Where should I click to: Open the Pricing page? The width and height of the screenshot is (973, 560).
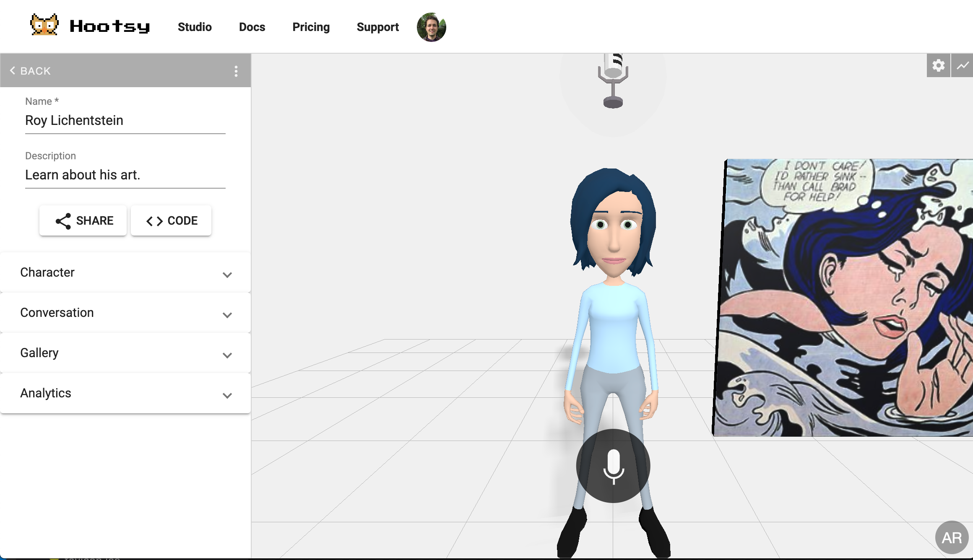(x=311, y=27)
